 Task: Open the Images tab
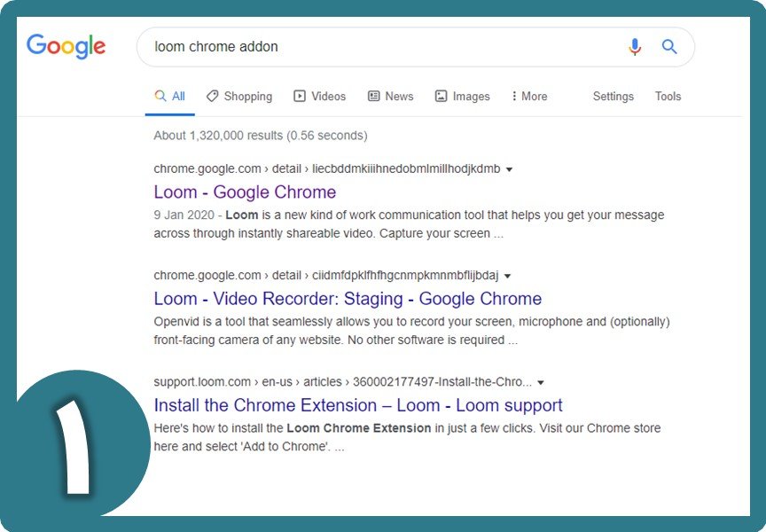coord(462,97)
